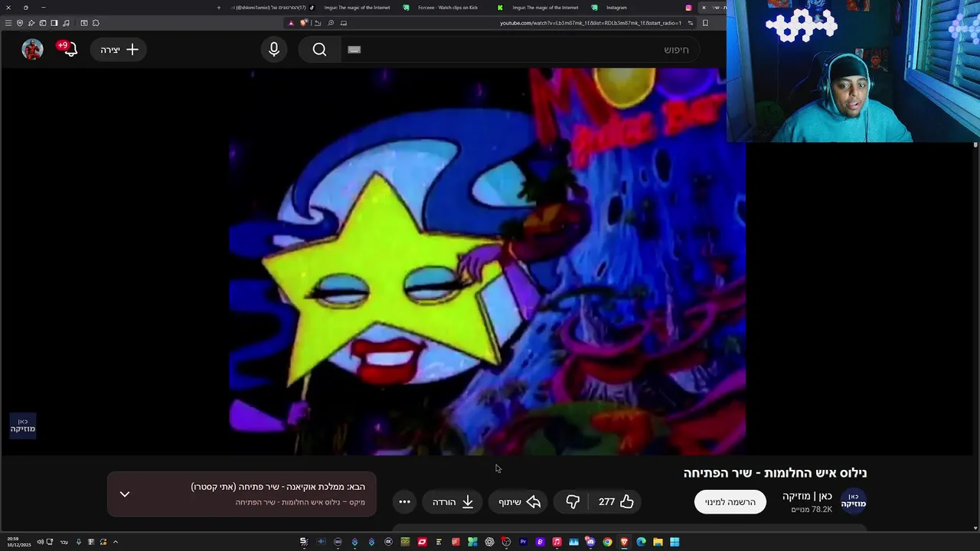Image resolution: width=980 pixels, height=551 pixels.
Task: Click the mix name מיקס – נילוס איש החלומות
Action: click(x=300, y=503)
